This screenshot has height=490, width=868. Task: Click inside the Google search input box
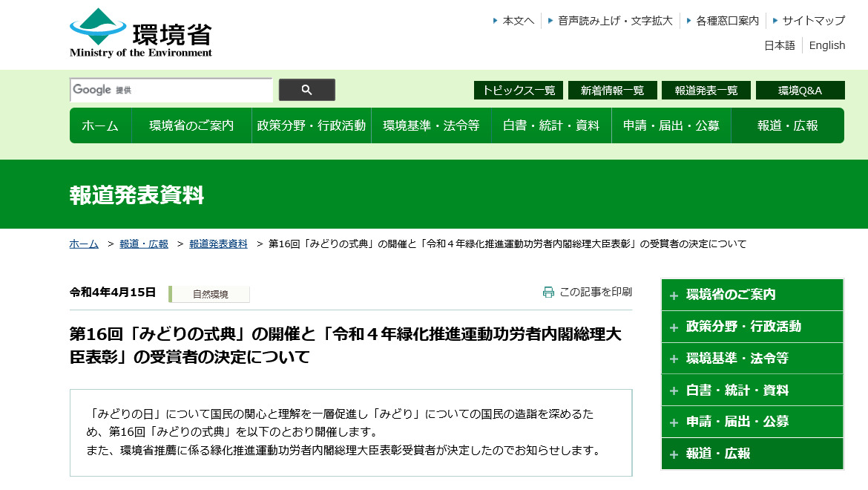pos(171,89)
